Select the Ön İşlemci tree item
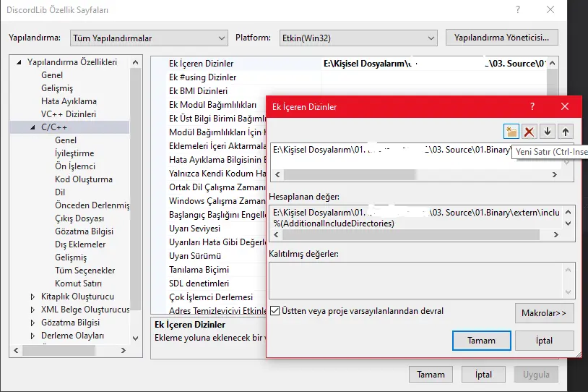 point(75,166)
